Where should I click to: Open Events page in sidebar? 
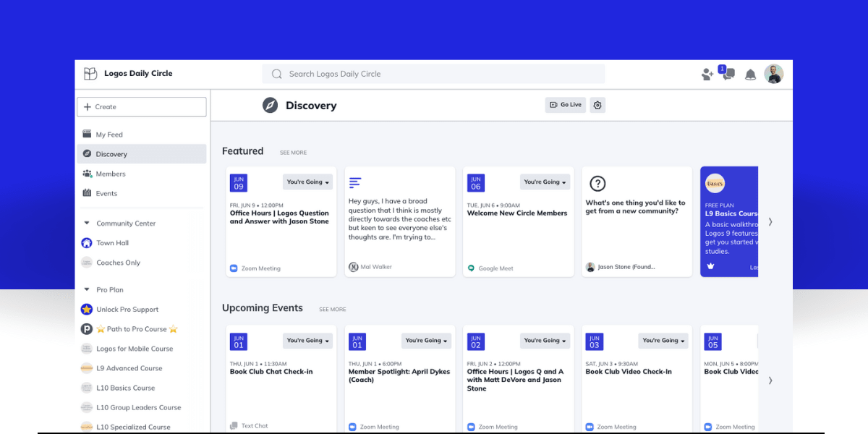point(142,193)
